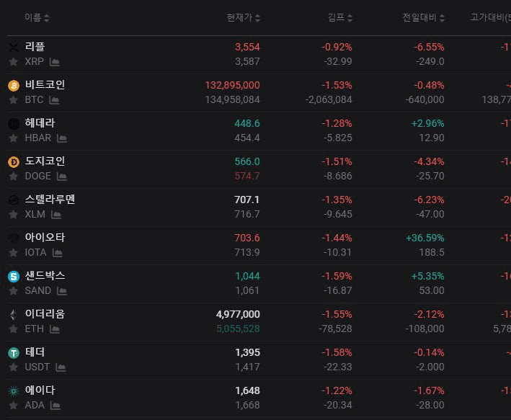This screenshot has height=420, width=511.
Task: Open the BTC chart icon
Action: click(x=54, y=99)
